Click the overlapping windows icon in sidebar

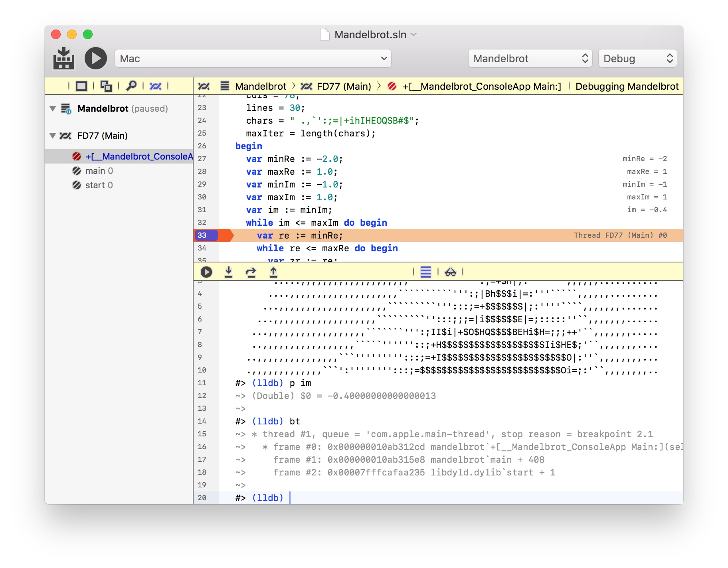coord(106,86)
